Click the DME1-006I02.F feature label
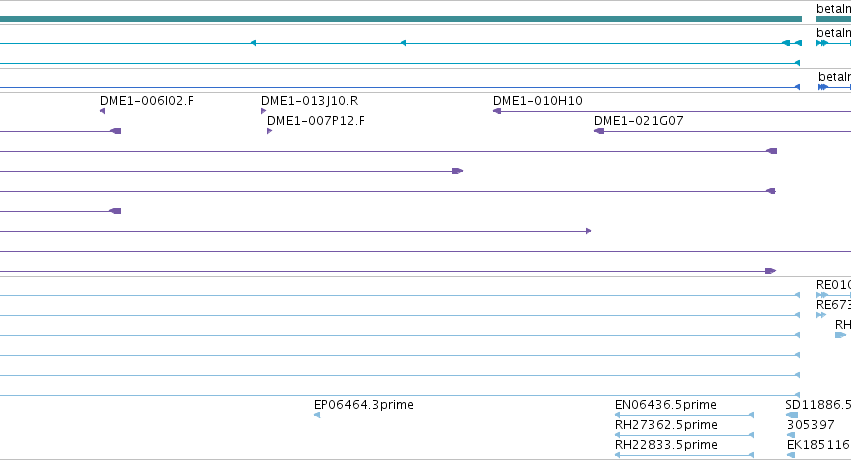The width and height of the screenshot is (851, 460). 147,101
